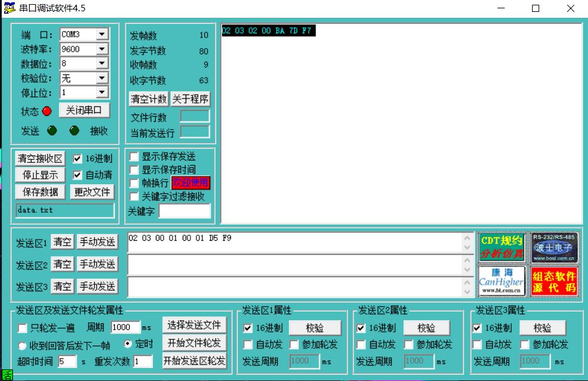Click the CDT规约 分析仿真 banner icon
588x381 pixels.
tap(502, 247)
